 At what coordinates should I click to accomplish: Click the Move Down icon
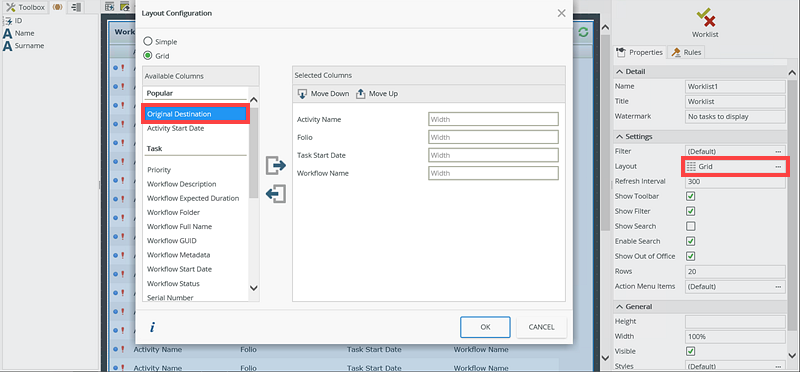point(303,94)
